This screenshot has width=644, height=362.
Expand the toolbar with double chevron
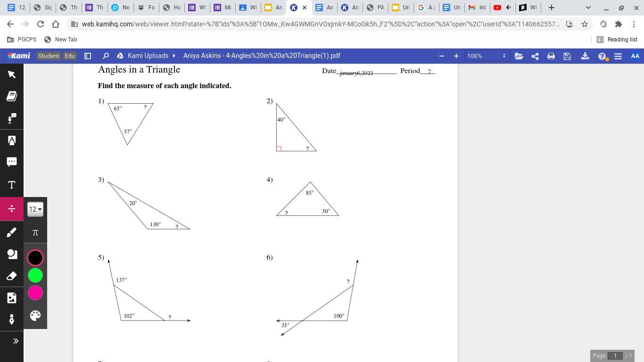click(16, 341)
